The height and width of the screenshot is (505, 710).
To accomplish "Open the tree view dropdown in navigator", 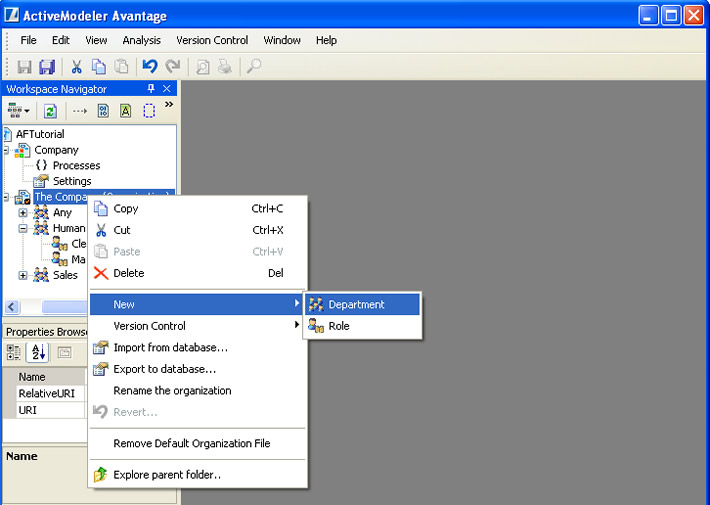I will coord(19,111).
